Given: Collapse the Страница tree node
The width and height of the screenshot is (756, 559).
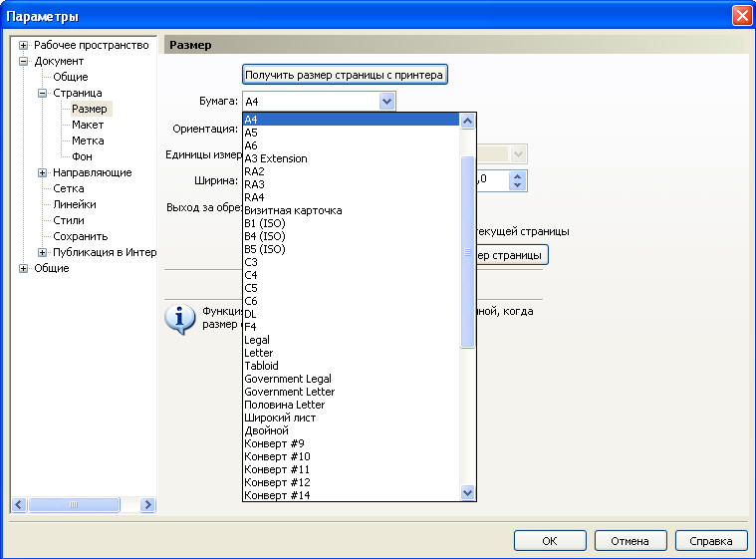Looking at the screenshot, I should click(42, 93).
